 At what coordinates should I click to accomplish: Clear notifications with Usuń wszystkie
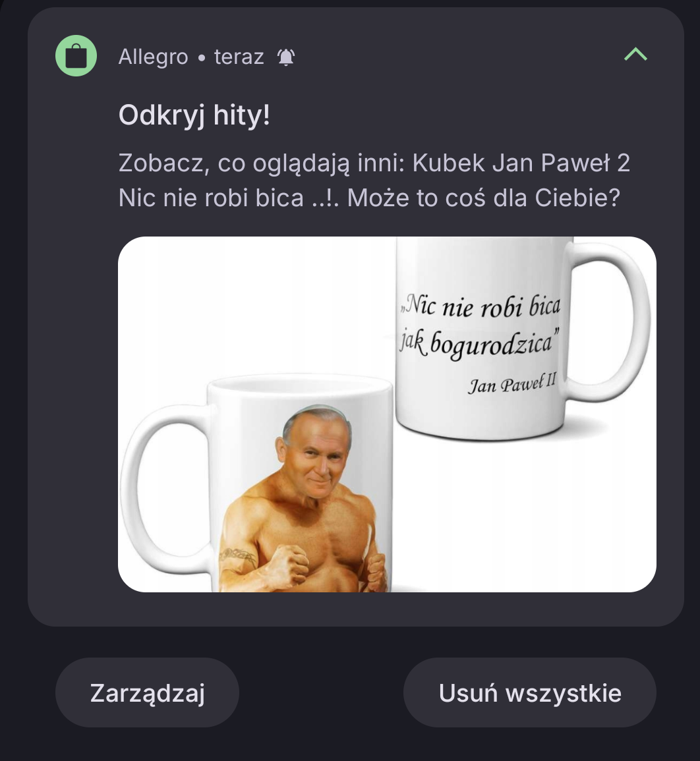point(529,692)
